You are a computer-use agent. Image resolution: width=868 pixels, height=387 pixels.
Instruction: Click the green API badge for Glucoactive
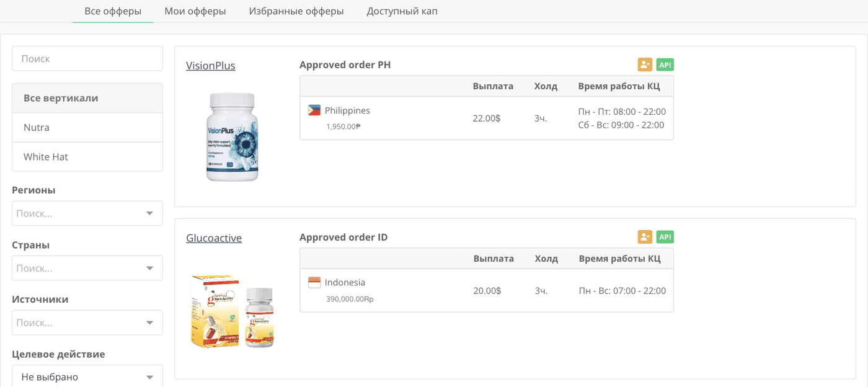coord(665,237)
